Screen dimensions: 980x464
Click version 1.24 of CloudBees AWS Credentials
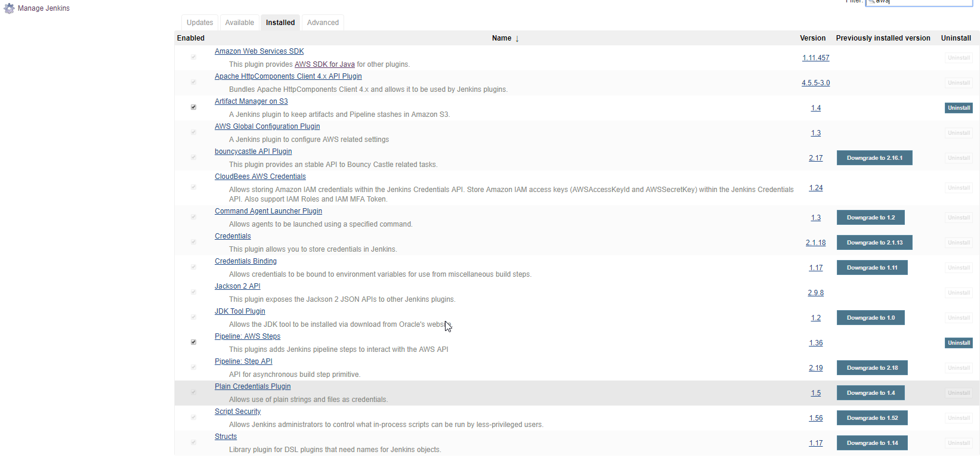click(x=815, y=188)
